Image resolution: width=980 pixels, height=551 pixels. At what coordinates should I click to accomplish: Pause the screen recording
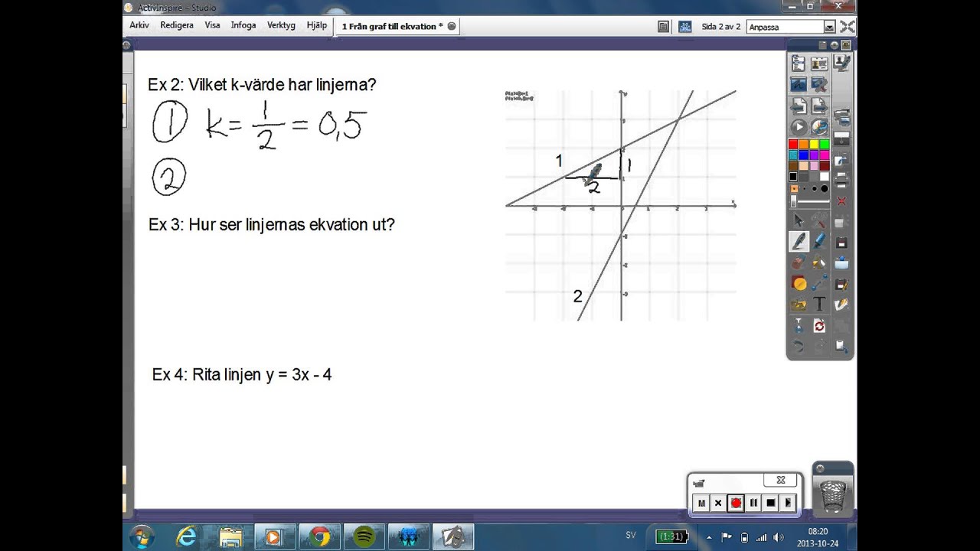click(x=753, y=503)
